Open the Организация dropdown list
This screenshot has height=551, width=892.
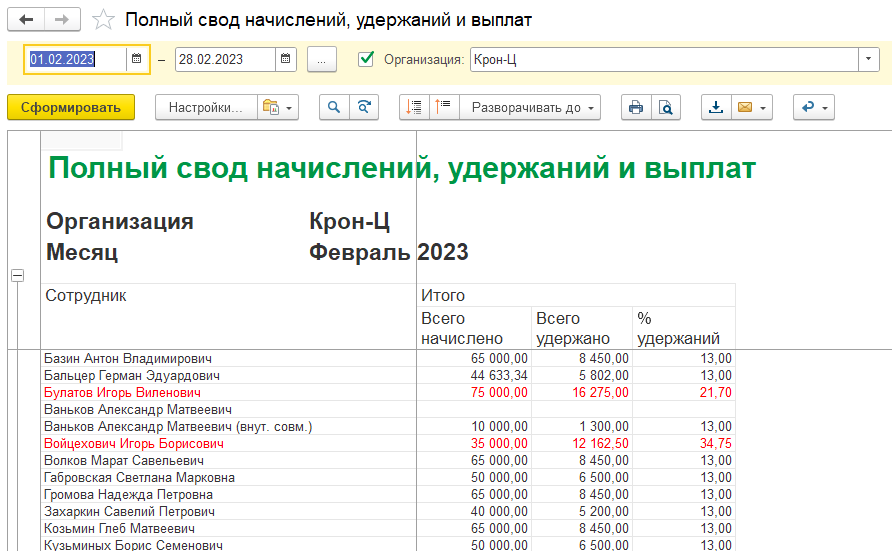tap(866, 60)
